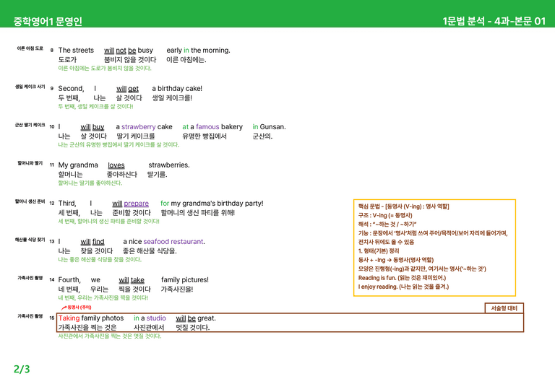Click the underlined verb "will take"
Screen dimensions: 555x392
click(x=132, y=279)
